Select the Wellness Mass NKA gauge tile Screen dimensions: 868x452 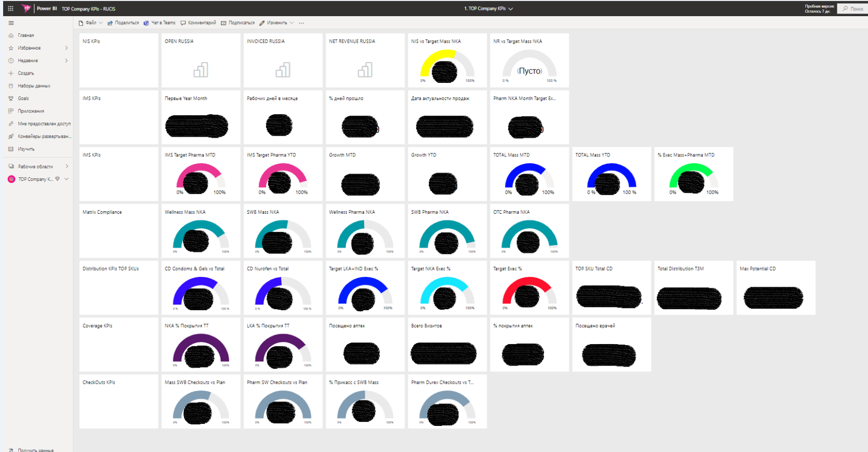tap(201, 231)
